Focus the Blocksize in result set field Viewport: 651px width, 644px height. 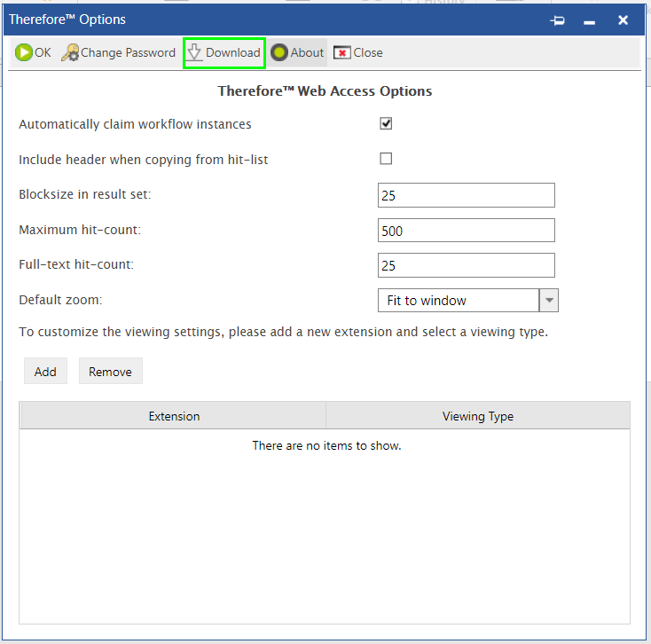pos(467,195)
